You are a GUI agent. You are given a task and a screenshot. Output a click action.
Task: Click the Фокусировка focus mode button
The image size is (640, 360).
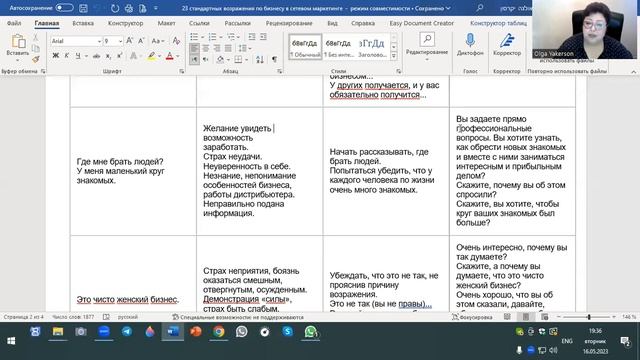[x=472, y=317]
